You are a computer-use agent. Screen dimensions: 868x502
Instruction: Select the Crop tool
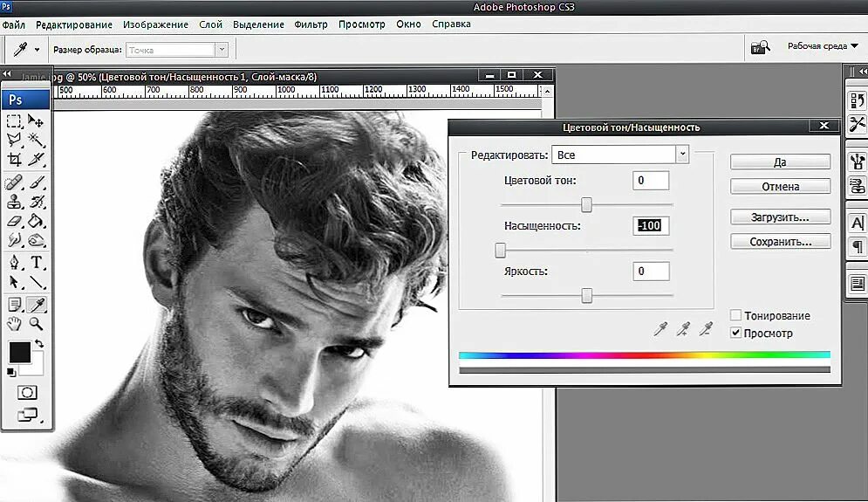pos(14,160)
